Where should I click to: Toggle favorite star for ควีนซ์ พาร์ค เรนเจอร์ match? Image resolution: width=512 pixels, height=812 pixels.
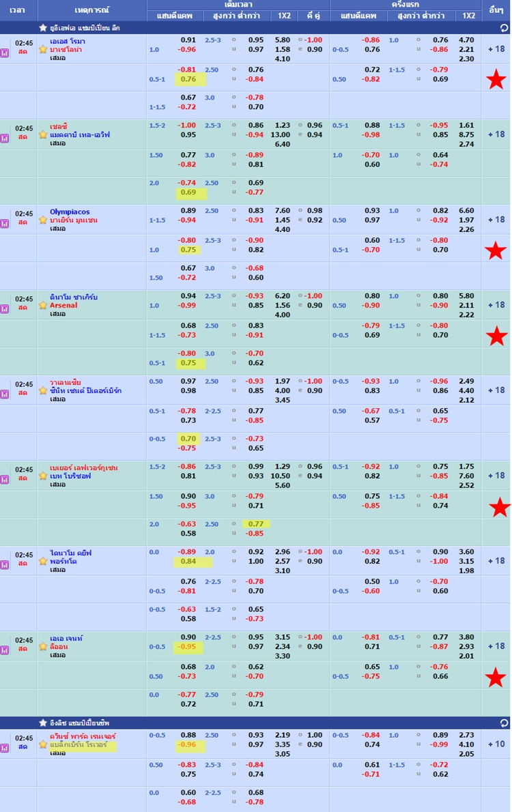coord(43,744)
